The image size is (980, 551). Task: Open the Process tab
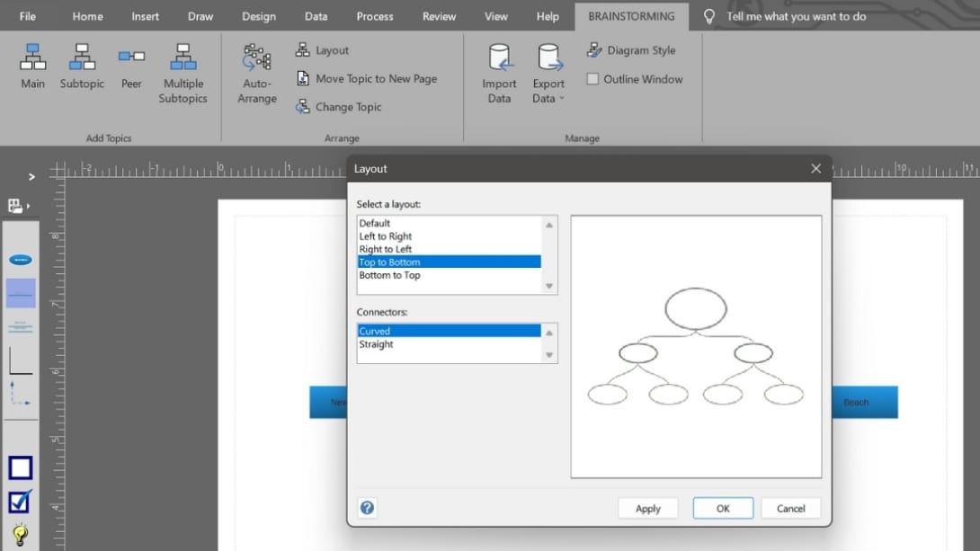375,16
